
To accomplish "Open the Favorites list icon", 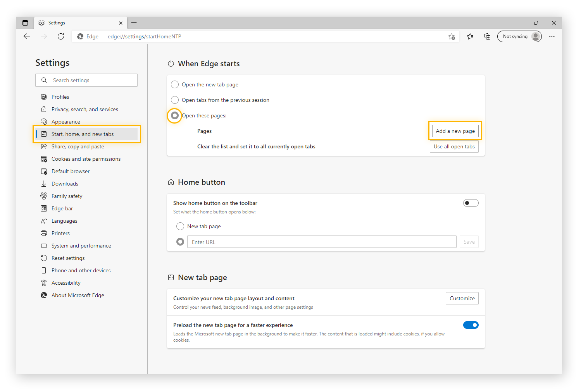I will click(x=470, y=36).
